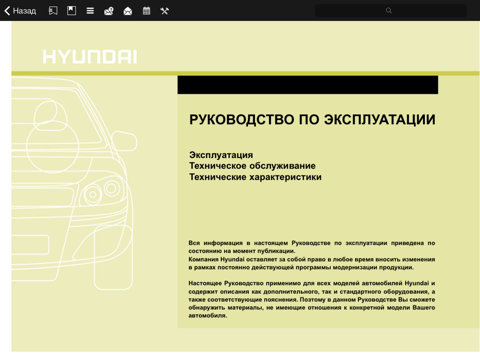Click the HYUNDAI logo
The image size is (480, 360).
90,57
